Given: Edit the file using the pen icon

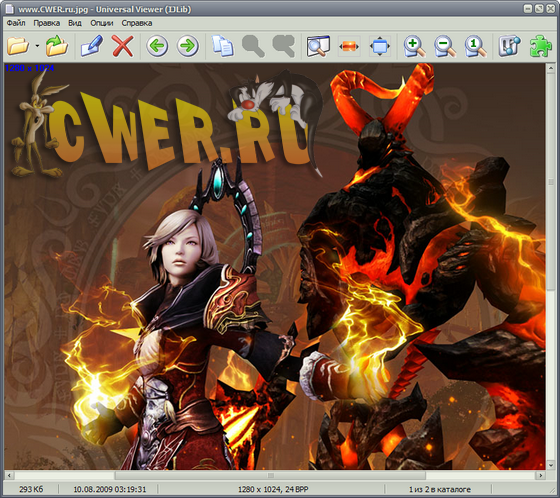Looking at the screenshot, I should tap(92, 46).
